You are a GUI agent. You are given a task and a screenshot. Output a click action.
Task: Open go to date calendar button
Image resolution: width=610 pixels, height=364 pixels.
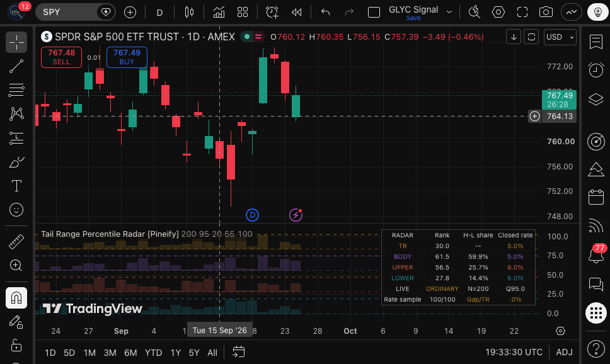tap(238, 352)
